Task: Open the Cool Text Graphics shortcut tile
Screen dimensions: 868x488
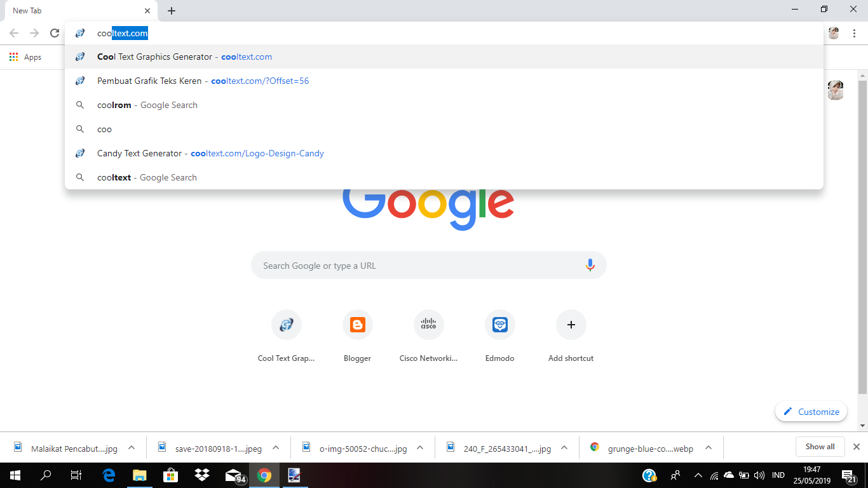Action: (287, 337)
